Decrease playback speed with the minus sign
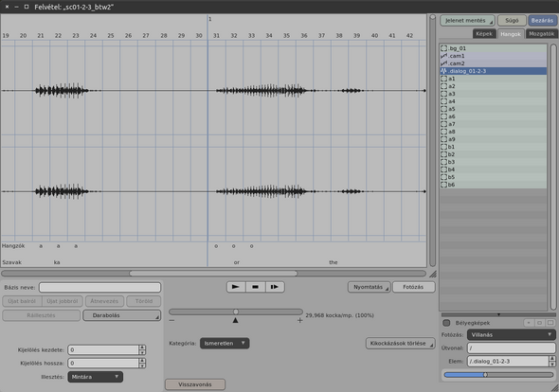 pos(171,320)
